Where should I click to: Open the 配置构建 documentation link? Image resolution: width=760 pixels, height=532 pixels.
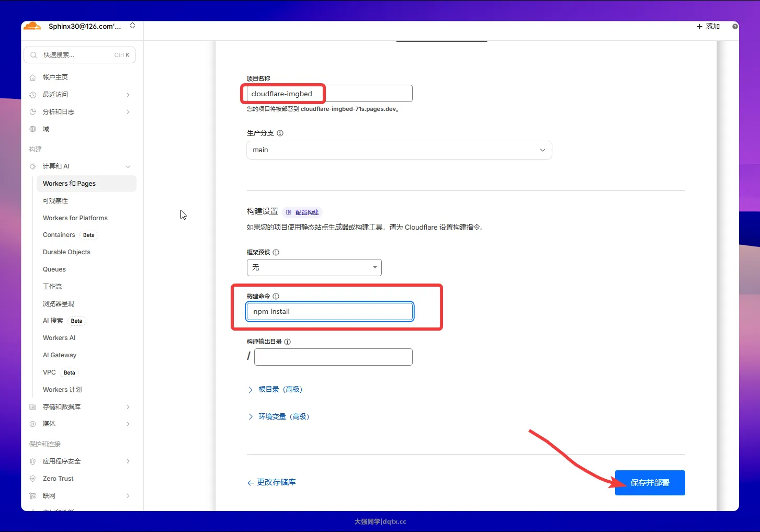click(x=302, y=212)
